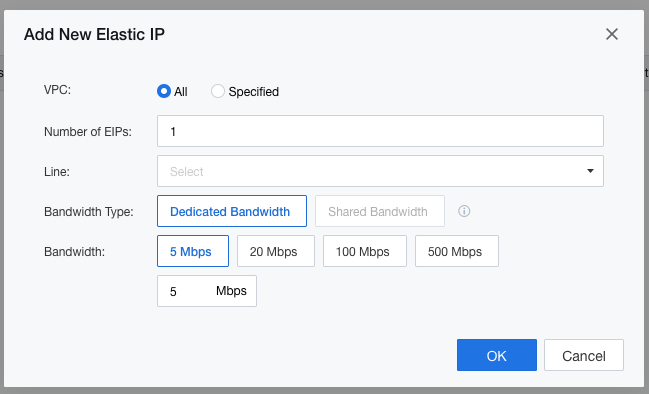Select the All VPC radio option
The image size is (649, 394).
[x=164, y=91]
